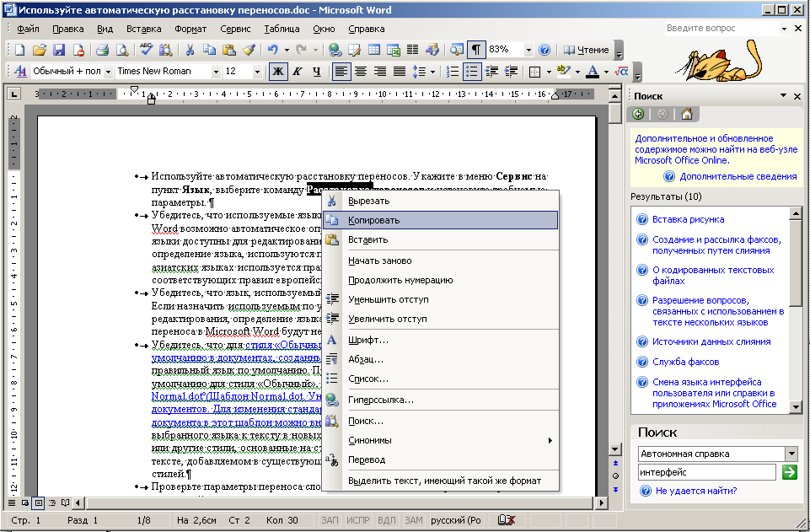810x532 pixels.
Task: Open Word Help with question mark icon
Action: [x=544, y=50]
